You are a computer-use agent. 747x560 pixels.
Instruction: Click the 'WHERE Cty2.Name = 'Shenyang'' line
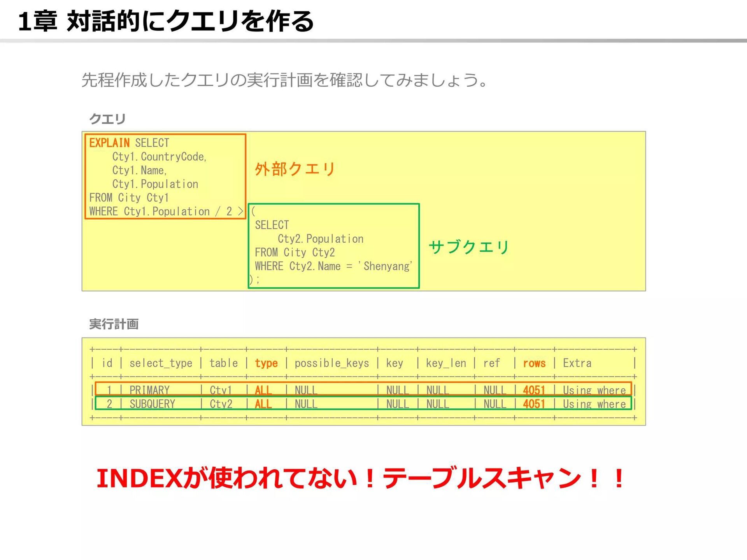333,266
